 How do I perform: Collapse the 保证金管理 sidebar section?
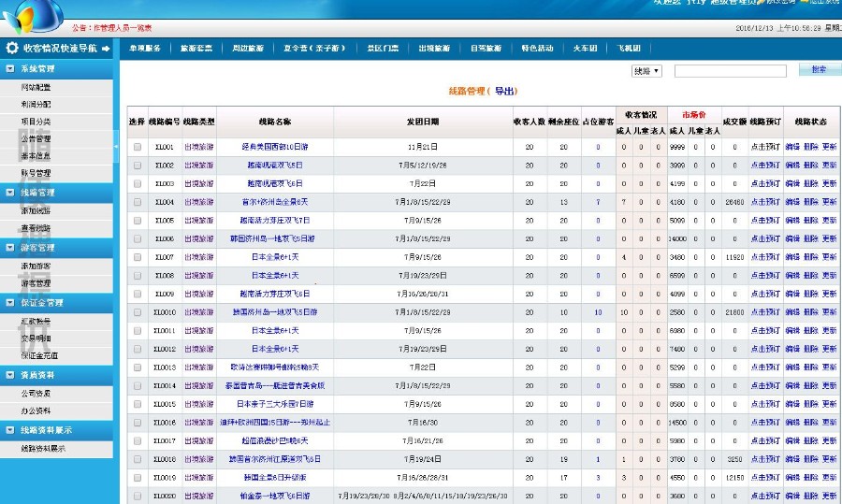click(10, 302)
